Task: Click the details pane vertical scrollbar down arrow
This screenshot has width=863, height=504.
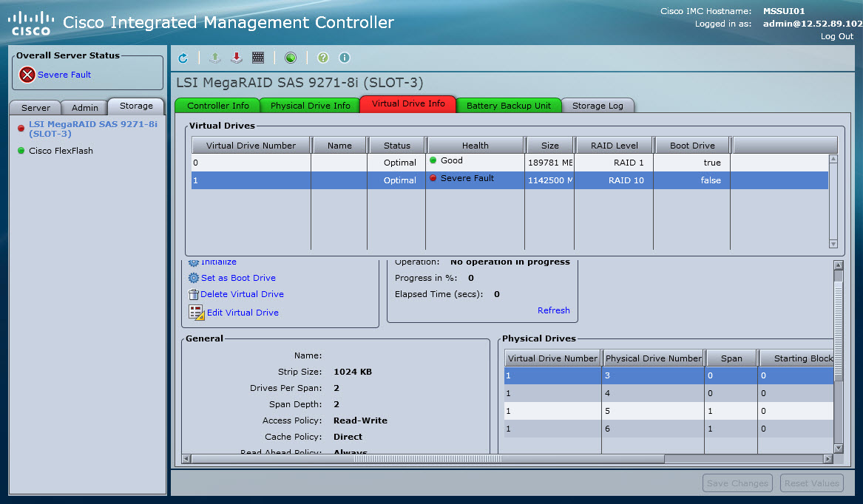Action: [x=839, y=448]
